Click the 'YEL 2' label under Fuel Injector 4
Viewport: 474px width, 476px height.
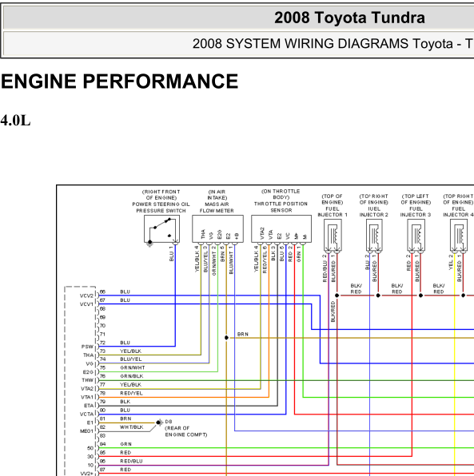click(x=451, y=262)
